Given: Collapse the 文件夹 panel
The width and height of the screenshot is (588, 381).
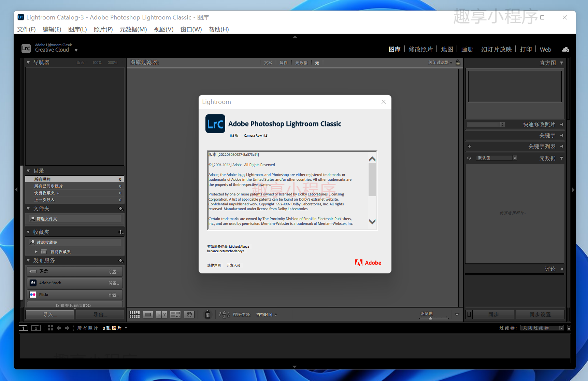Looking at the screenshot, I should coord(28,208).
